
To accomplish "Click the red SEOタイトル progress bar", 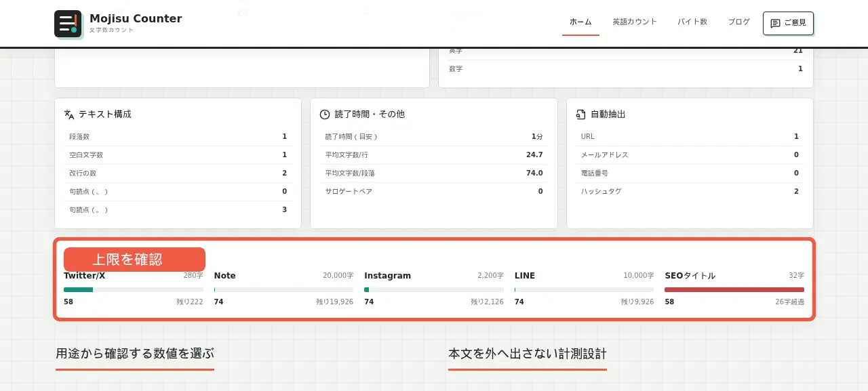I will click(x=734, y=289).
